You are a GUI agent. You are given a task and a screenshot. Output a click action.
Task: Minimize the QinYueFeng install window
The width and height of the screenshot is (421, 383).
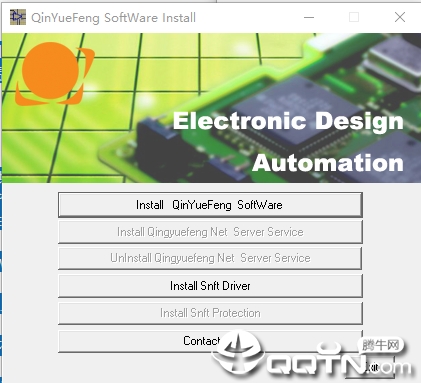click(309, 17)
